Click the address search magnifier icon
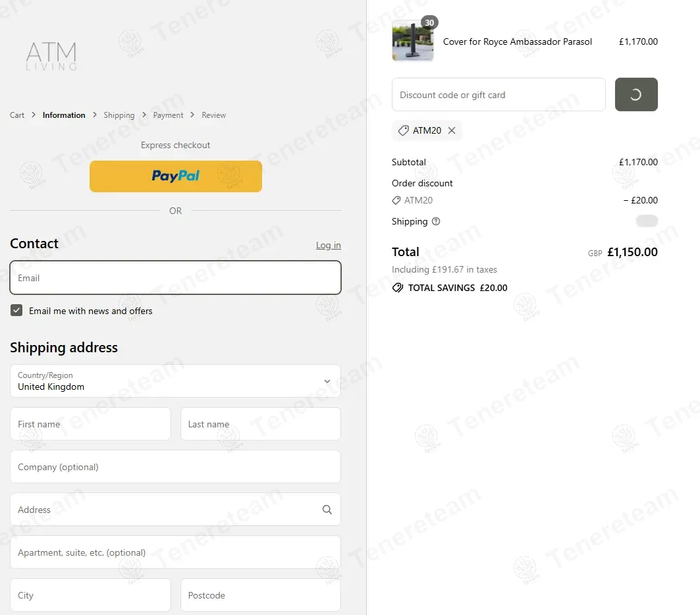The height and width of the screenshot is (615, 700). [x=327, y=510]
